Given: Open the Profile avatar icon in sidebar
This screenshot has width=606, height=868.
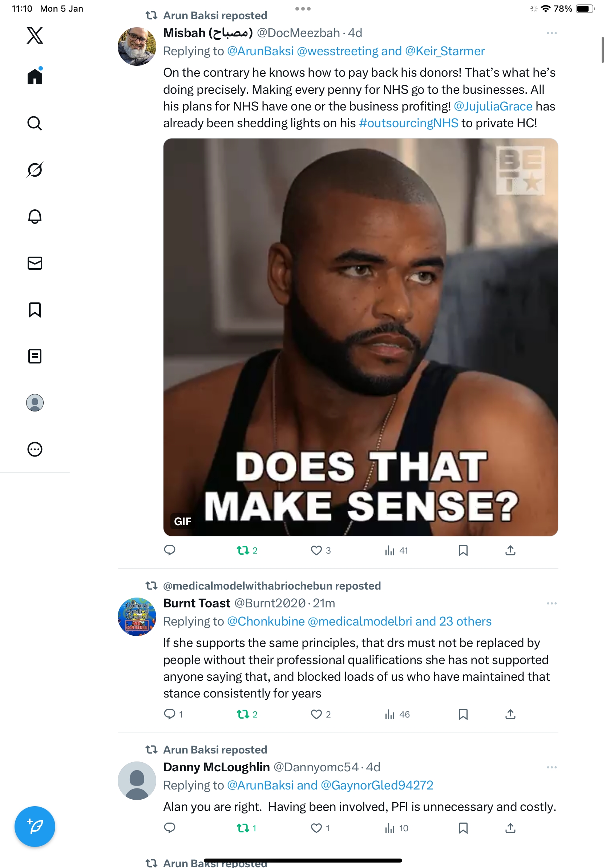Looking at the screenshot, I should 35,403.
